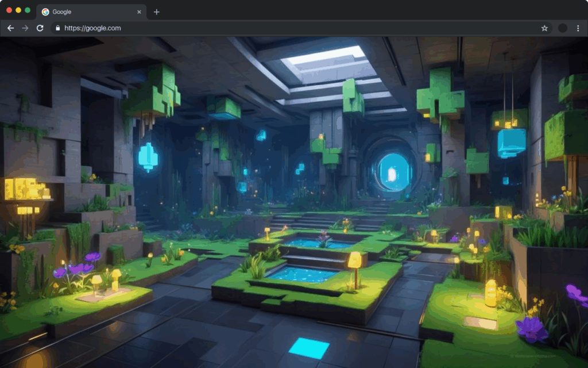Screen dimensions: 588x368
Task: Click the glowing cyan floor tile
Action: click(x=308, y=348)
